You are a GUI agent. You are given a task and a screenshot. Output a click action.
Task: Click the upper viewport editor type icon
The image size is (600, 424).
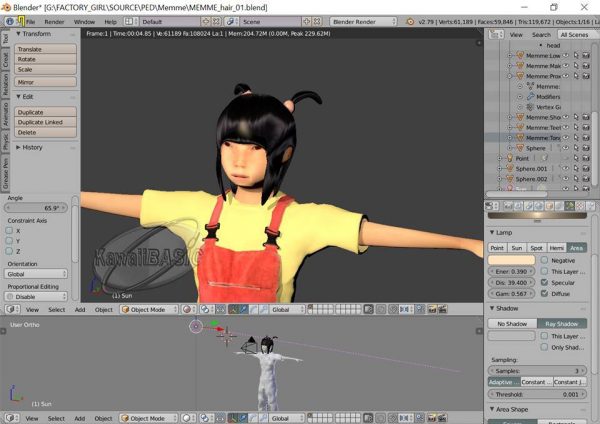coord(9,310)
